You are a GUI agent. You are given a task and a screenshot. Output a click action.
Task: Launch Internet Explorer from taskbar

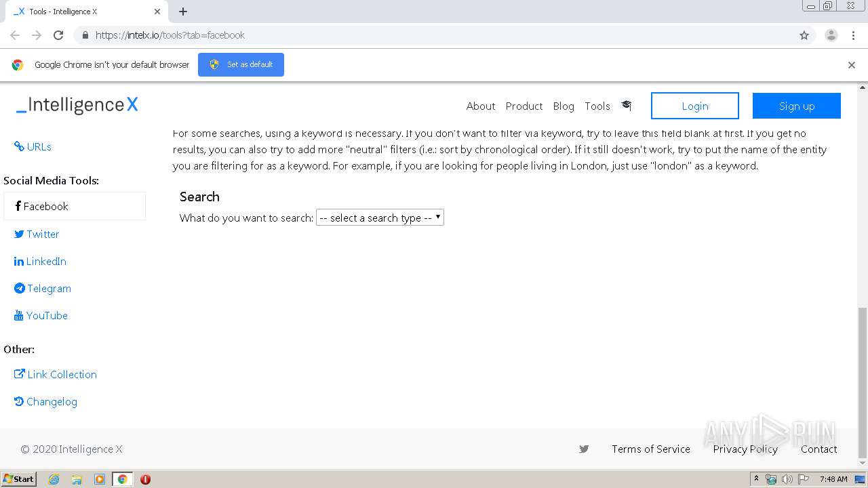click(x=54, y=479)
